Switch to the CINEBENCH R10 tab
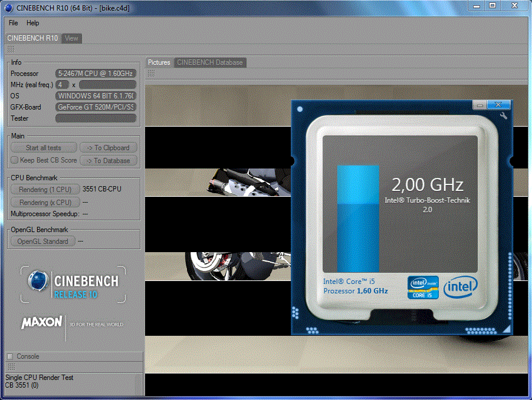This screenshot has height=400, width=532. (x=32, y=38)
